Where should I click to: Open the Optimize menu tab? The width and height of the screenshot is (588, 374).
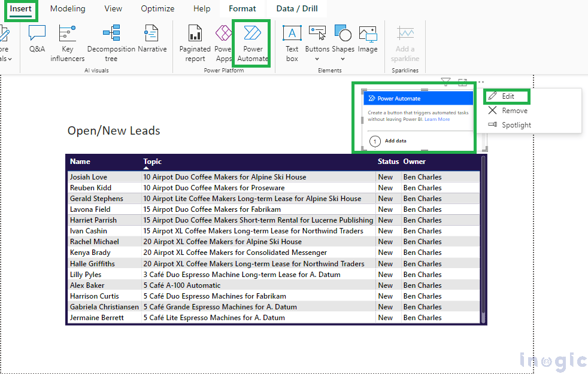157,9
